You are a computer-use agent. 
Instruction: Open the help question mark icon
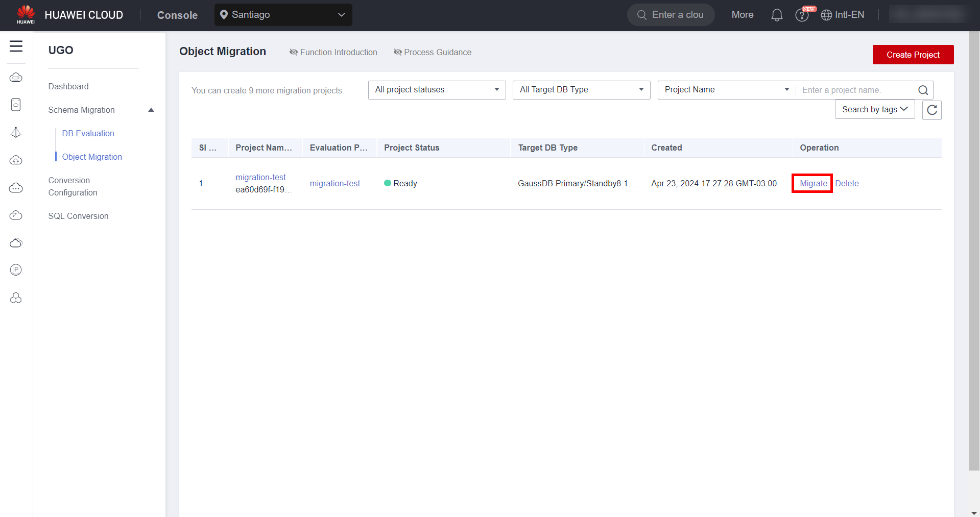coord(802,15)
